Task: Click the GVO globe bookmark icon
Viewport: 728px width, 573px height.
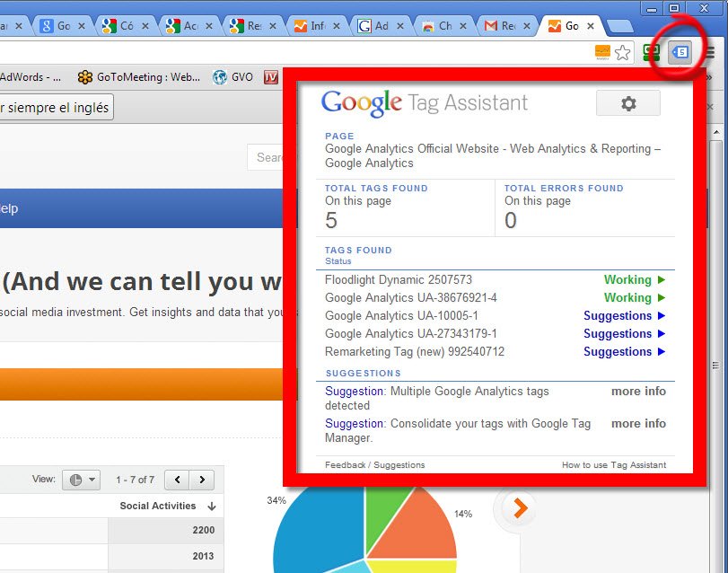Action: (220, 77)
